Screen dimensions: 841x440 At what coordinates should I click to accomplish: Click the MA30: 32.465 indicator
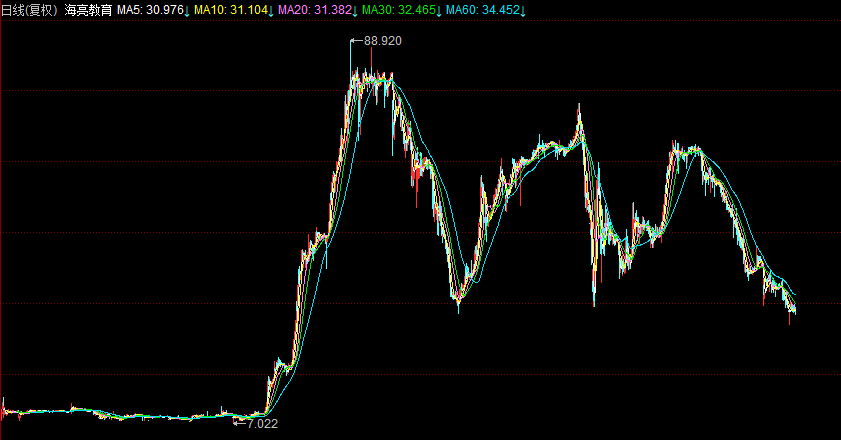399,10
